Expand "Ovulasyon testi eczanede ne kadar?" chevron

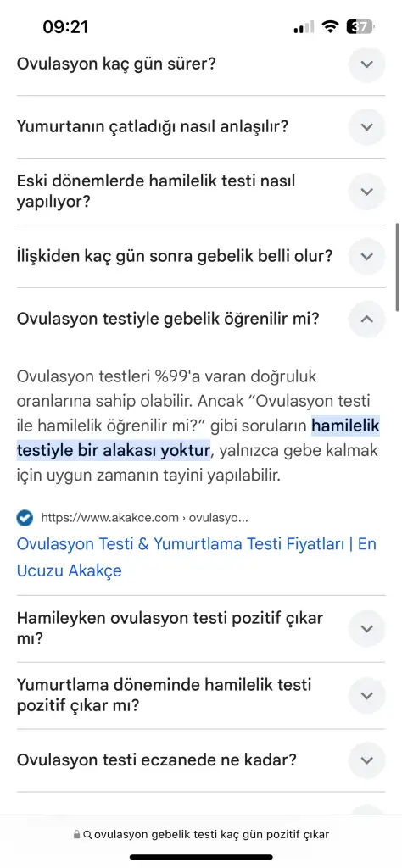(366, 760)
